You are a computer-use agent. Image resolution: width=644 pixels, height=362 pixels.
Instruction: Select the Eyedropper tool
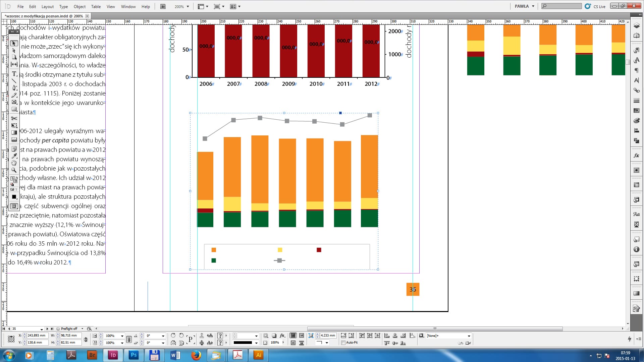tap(14, 156)
